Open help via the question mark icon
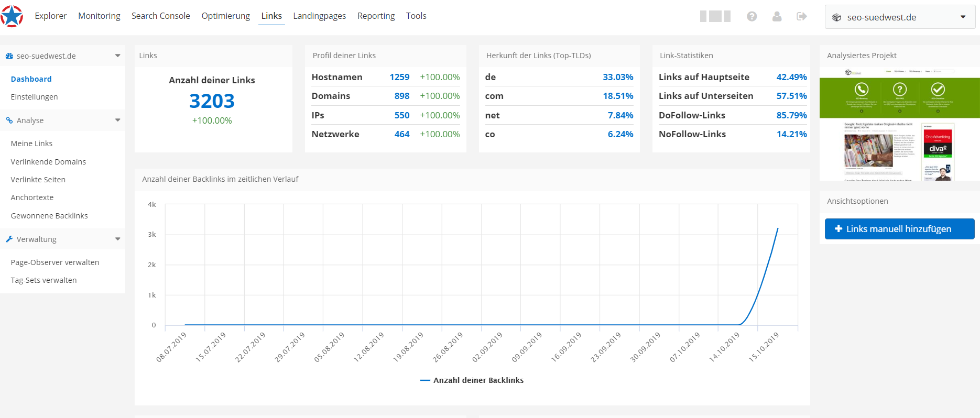Image resolution: width=980 pixels, height=418 pixels. click(x=752, y=17)
